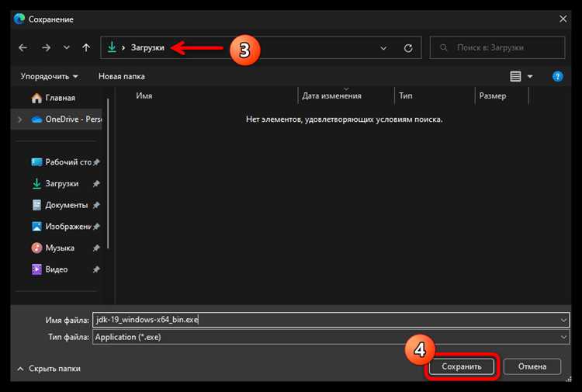The height and width of the screenshot is (392, 582).
Task: Expand the OneDrive tree node
Action: coord(20,120)
